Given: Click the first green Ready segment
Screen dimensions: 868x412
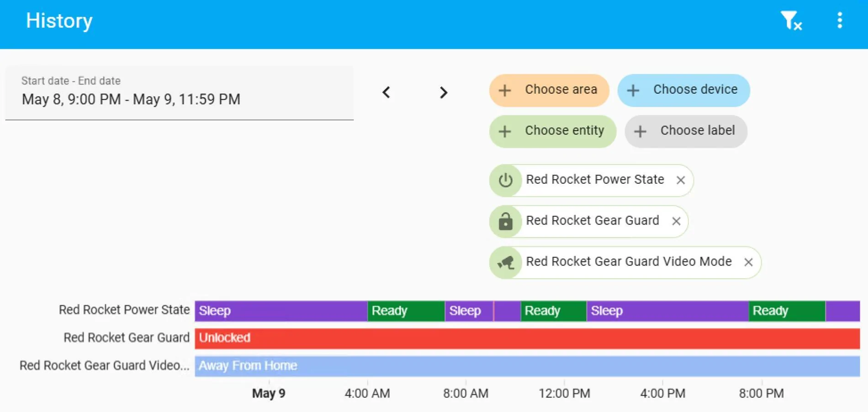Looking at the screenshot, I should tap(406, 311).
